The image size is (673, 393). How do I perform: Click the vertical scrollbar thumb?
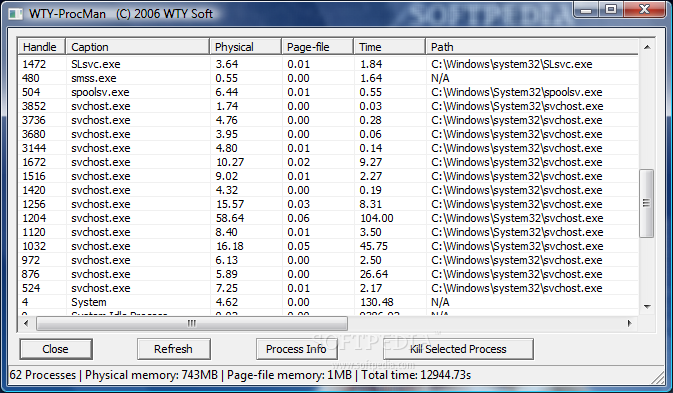646,203
